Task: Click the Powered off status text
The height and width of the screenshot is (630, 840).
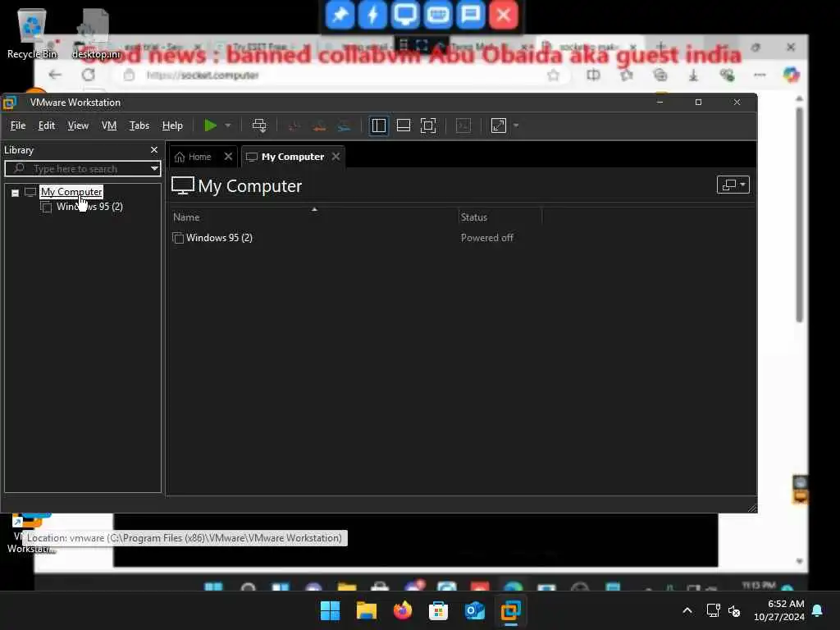Action: [487, 238]
